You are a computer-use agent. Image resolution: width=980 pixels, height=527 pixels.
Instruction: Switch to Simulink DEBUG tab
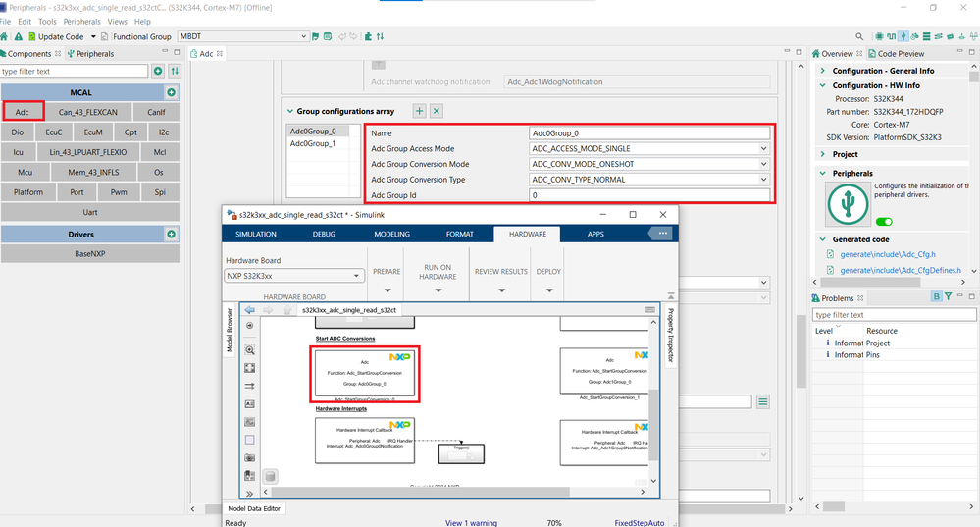(324, 234)
